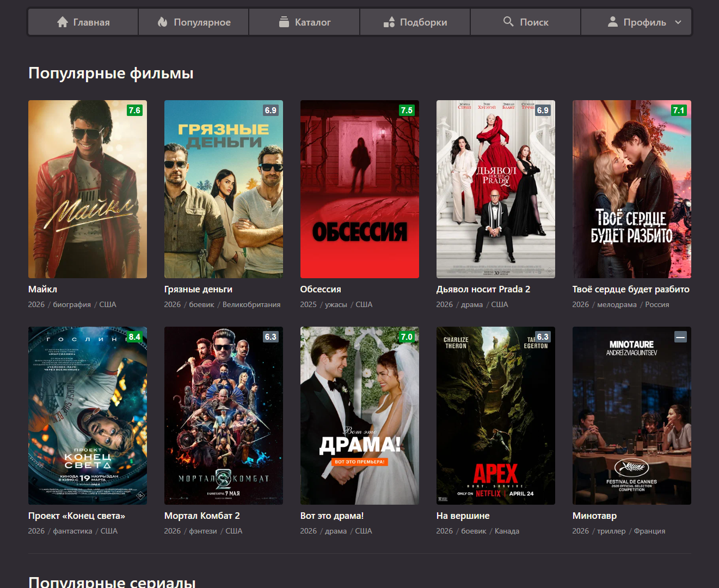
Task: Click the 6.9 rating on Грязные деньги
Action: (x=271, y=110)
